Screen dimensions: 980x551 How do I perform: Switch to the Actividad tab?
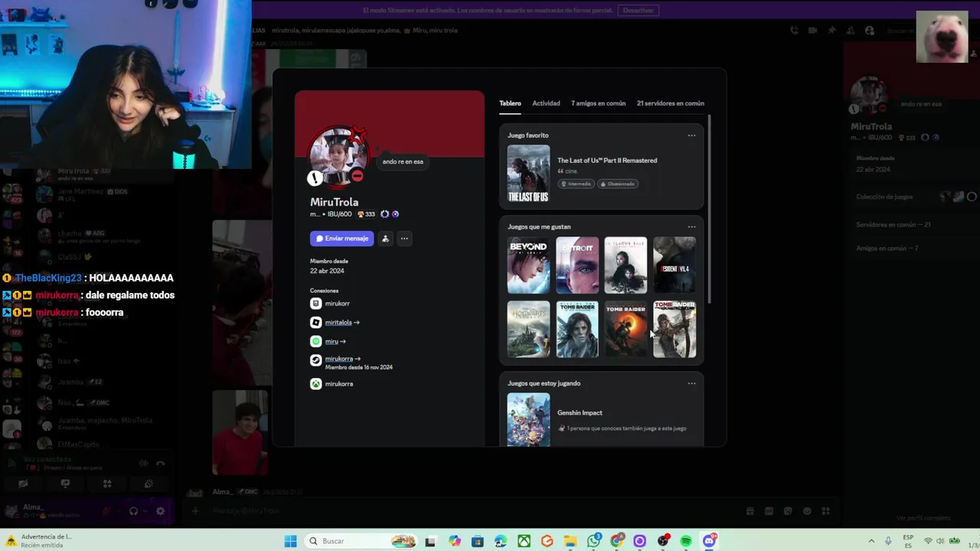(x=546, y=103)
